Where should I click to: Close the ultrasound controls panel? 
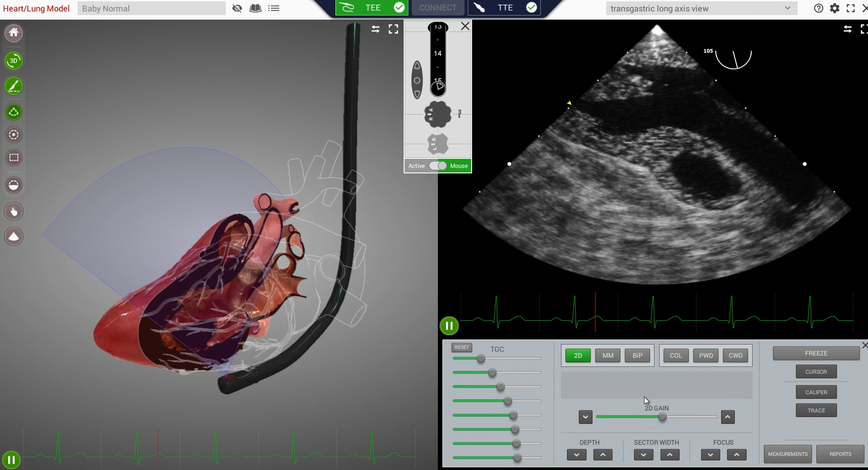864,345
